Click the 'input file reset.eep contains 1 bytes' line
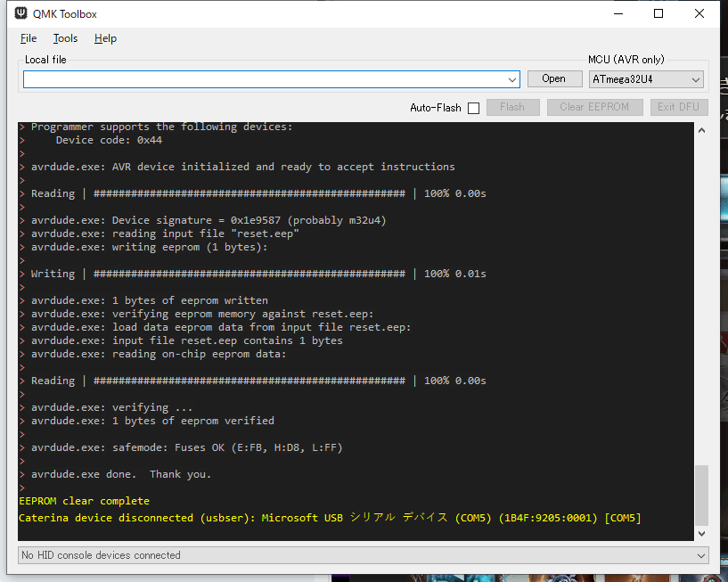 [186, 340]
